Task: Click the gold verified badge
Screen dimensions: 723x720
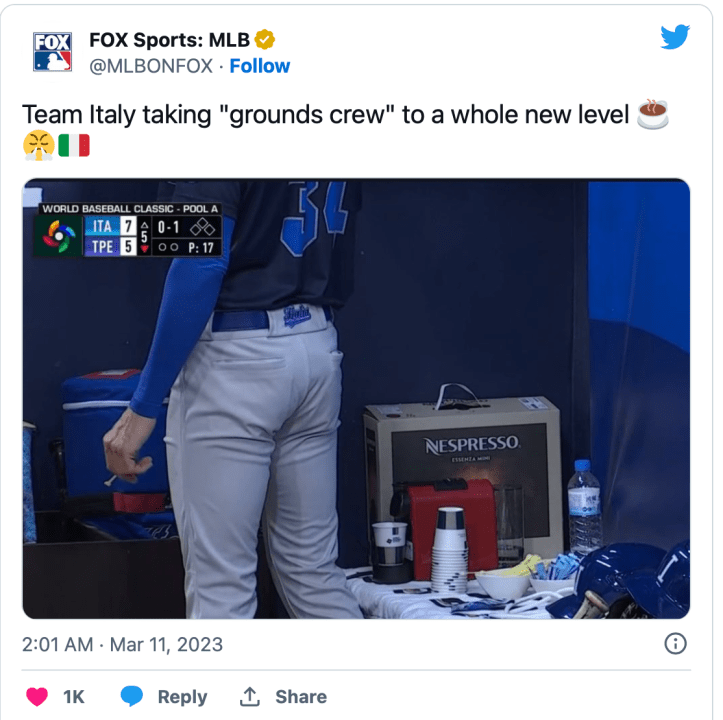Action: point(265,40)
